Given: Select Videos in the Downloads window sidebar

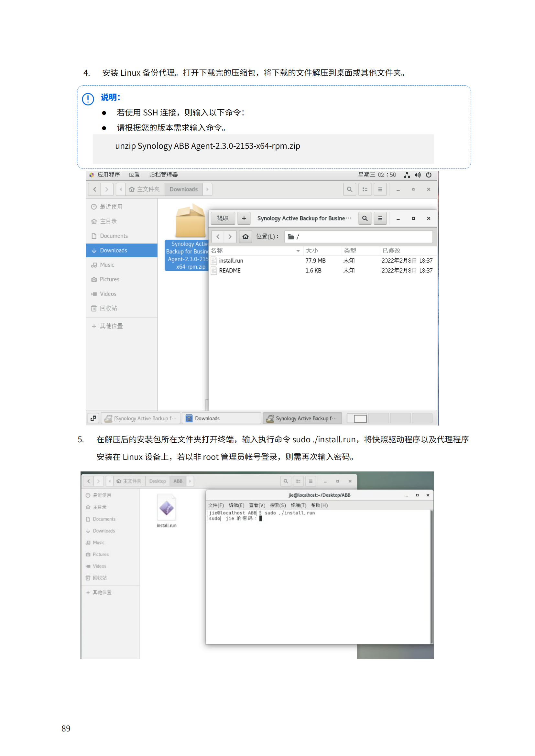Looking at the screenshot, I should pyautogui.click(x=122, y=294).
